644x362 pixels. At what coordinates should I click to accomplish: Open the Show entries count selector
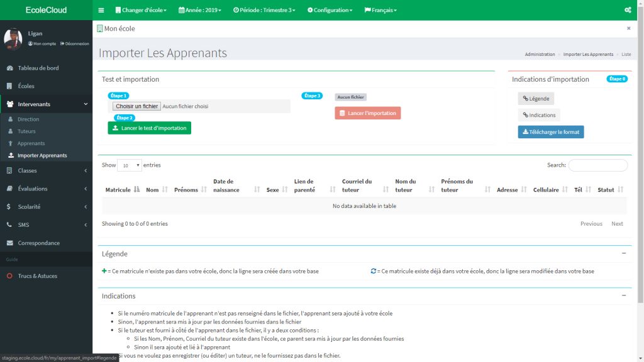click(129, 165)
